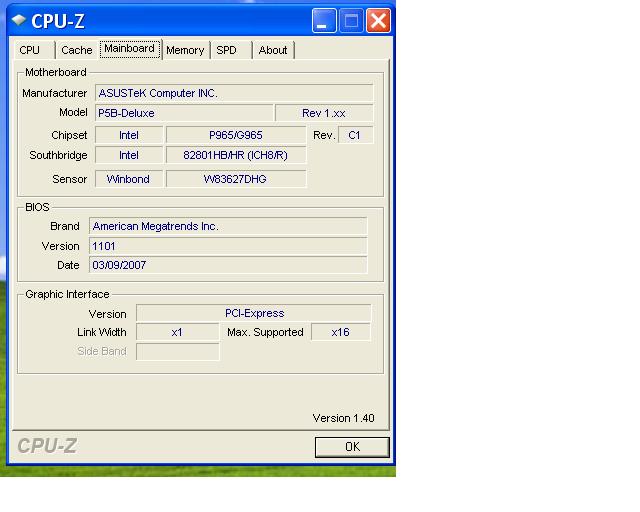Click the chipset vendor Intel field
The image size is (640, 512).
point(129,135)
